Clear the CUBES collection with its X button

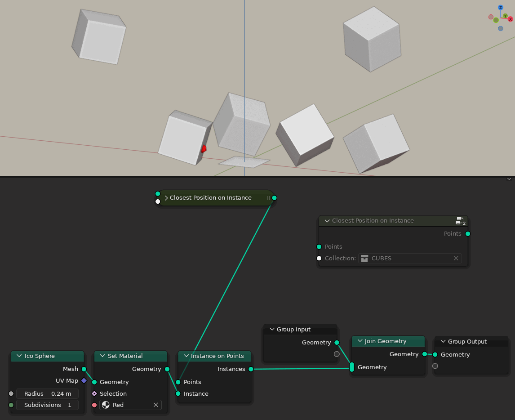tap(456, 258)
